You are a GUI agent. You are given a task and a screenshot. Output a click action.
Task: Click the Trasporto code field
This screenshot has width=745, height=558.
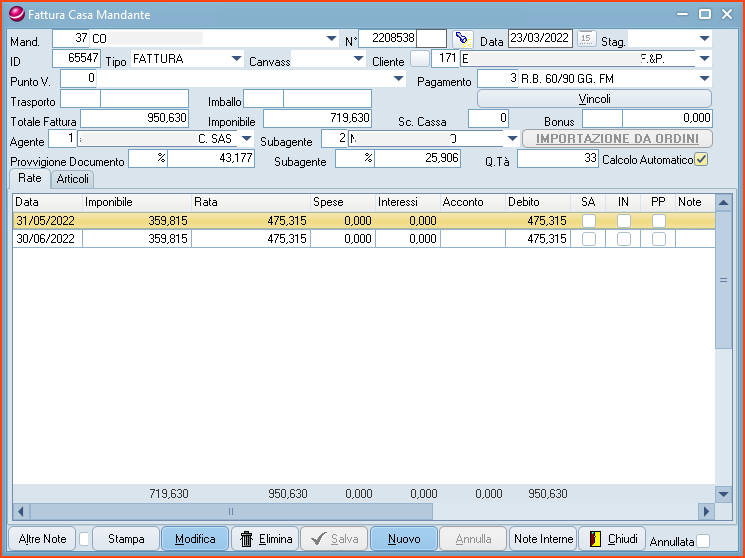point(80,98)
